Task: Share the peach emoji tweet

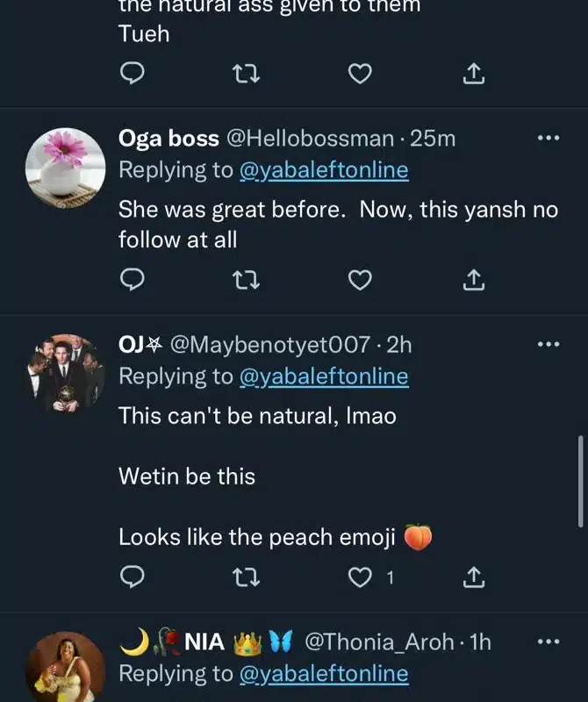Action: [473, 577]
